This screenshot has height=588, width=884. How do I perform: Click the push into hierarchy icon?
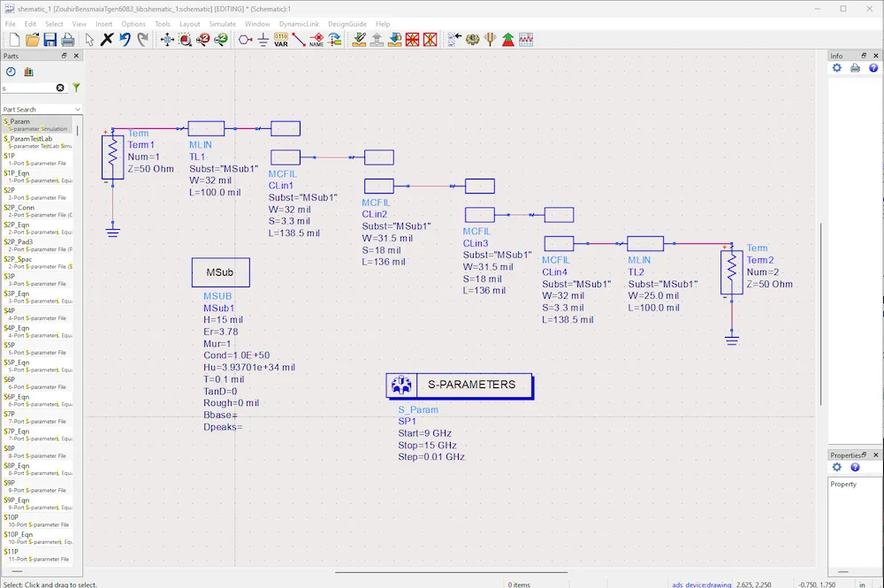(x=394, y=40)
